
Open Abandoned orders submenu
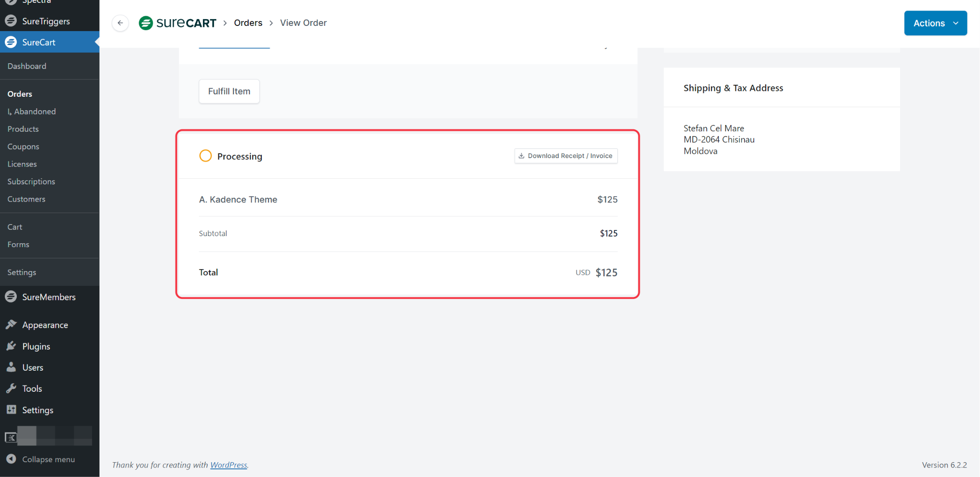click(x=34, y=112)
